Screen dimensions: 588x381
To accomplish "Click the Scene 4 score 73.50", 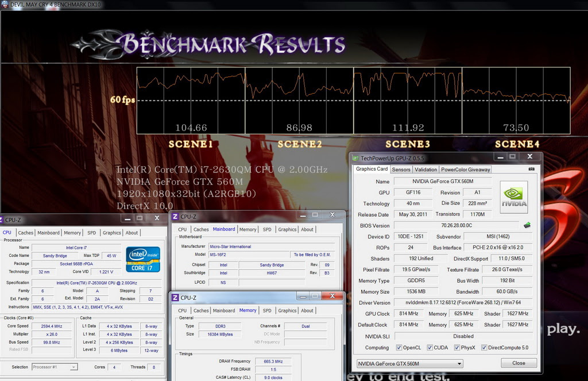I will [516, 128].
